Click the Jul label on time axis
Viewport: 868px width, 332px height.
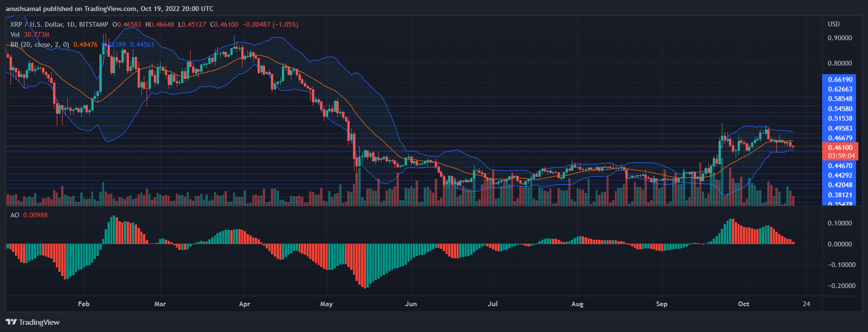[x=493, y=304]
